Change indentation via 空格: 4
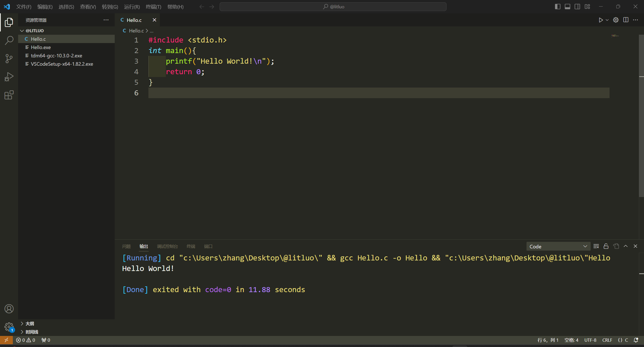 pyautogui.click(x=571, y=340)
